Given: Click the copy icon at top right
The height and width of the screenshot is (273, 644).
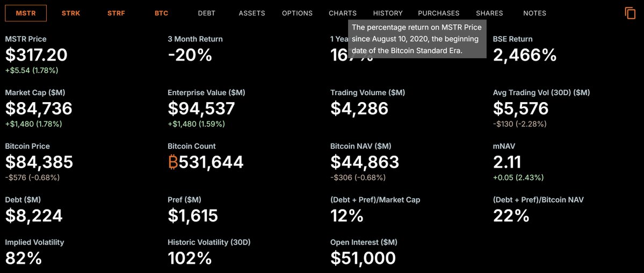Looking at the screenshot, I should coord(630,13).
